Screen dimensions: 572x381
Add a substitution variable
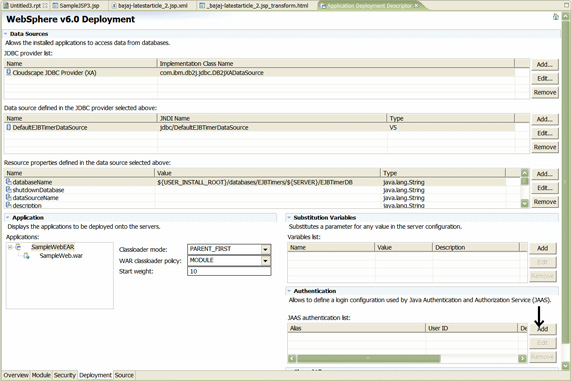(542, 248)
